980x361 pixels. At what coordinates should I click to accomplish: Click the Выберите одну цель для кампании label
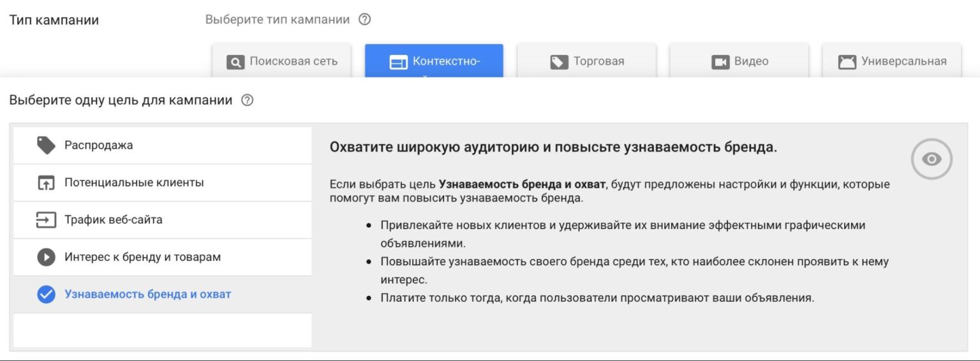click(121, 100)
